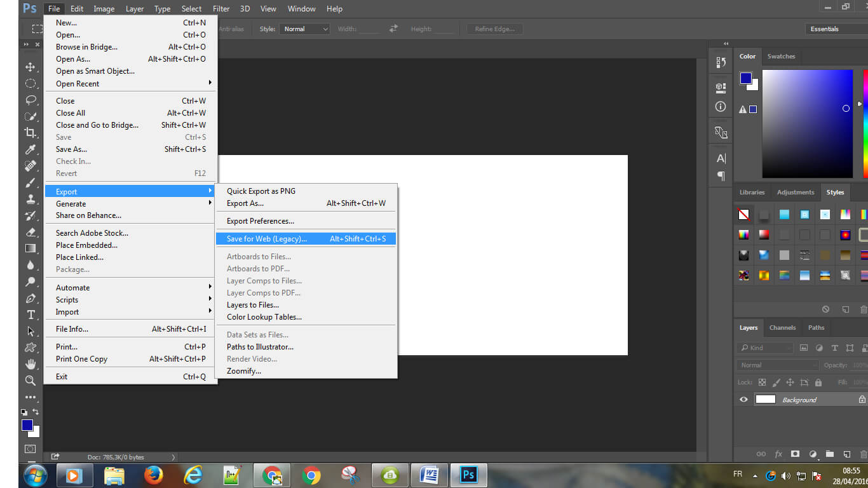This screenshot has width=868, height=488.
Task: Toggle lock transparent pixels
Action: [x=762, y=383]
